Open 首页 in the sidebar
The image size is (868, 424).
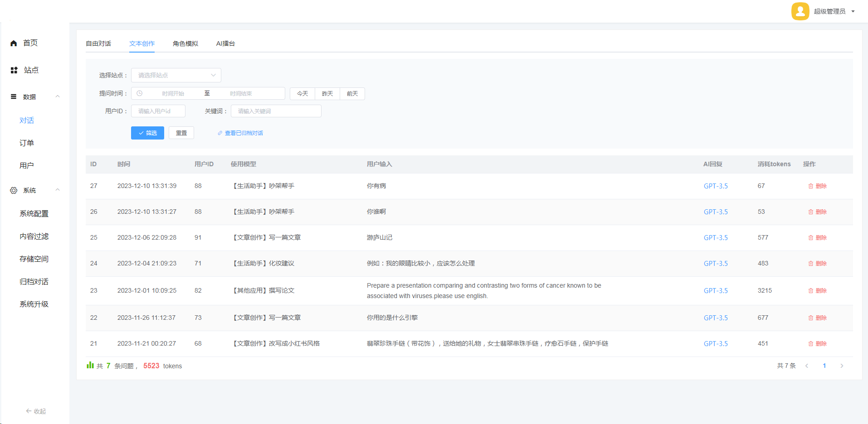point(30,43)
